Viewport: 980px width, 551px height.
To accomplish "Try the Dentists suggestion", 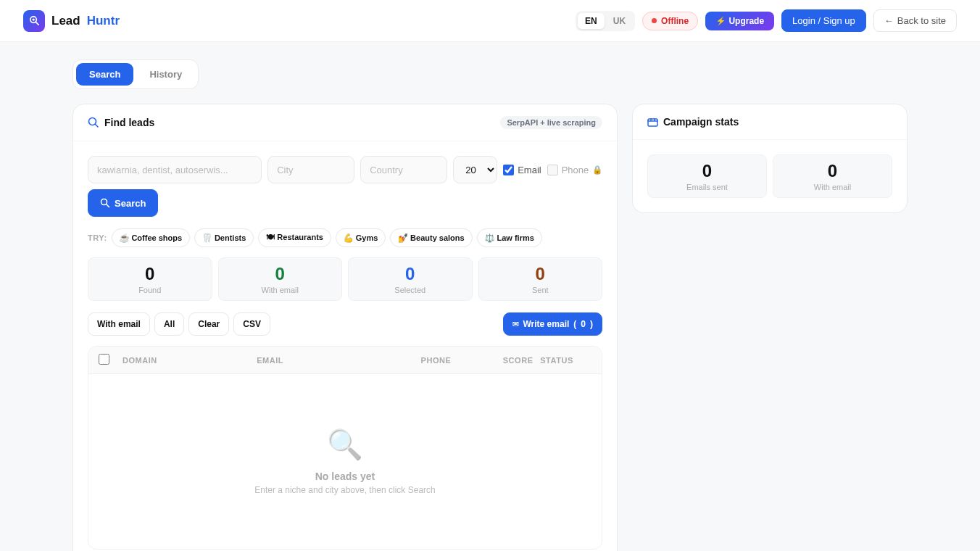I will point(224,238).
